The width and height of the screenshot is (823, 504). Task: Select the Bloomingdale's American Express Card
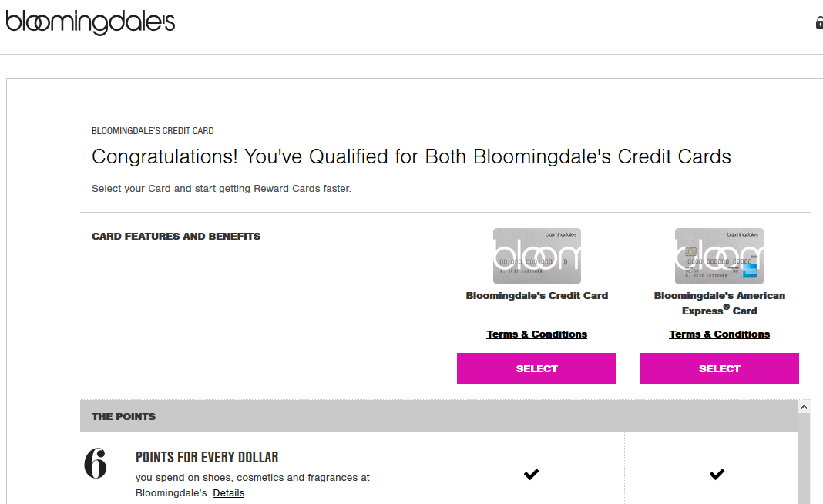719,368
